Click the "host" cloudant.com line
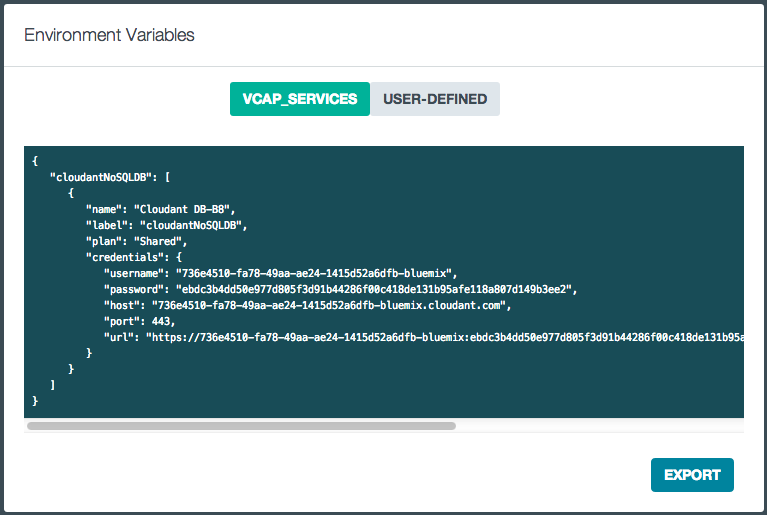This screenshot has width=767, height=515. [x=307, y=306]
